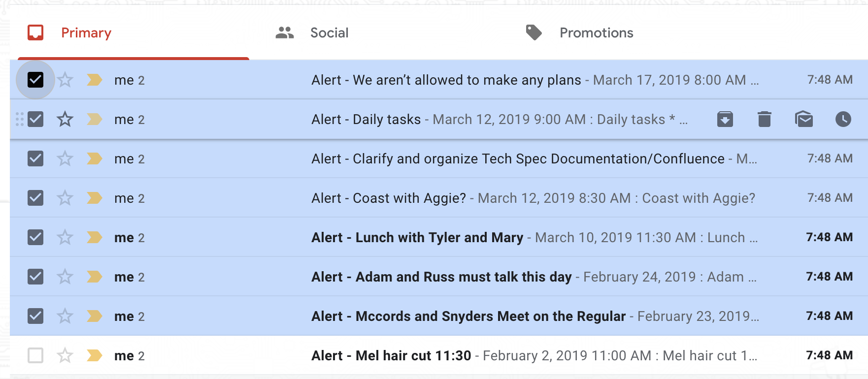The image size is (868, 379).
Task: Switch to the Social tab
Action: click(x=329, y=33)
